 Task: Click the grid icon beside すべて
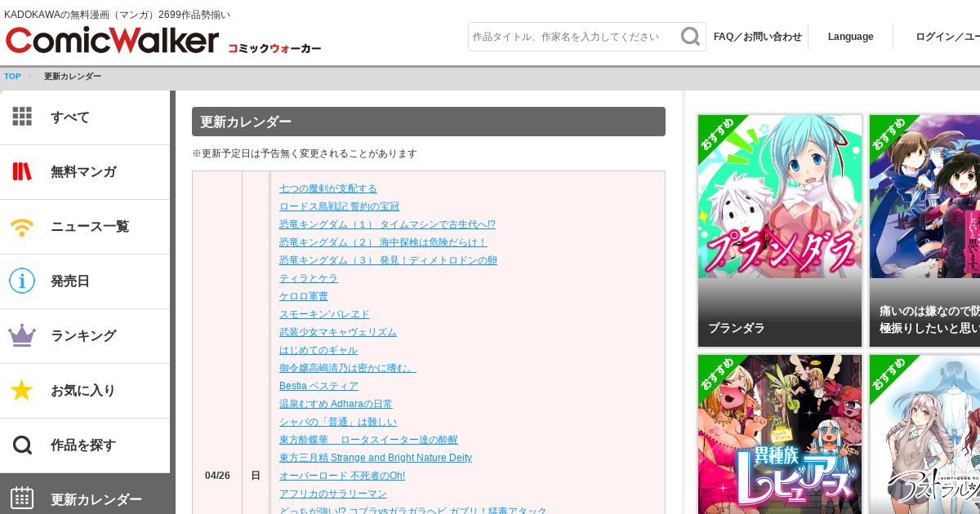tap(22, 117)
